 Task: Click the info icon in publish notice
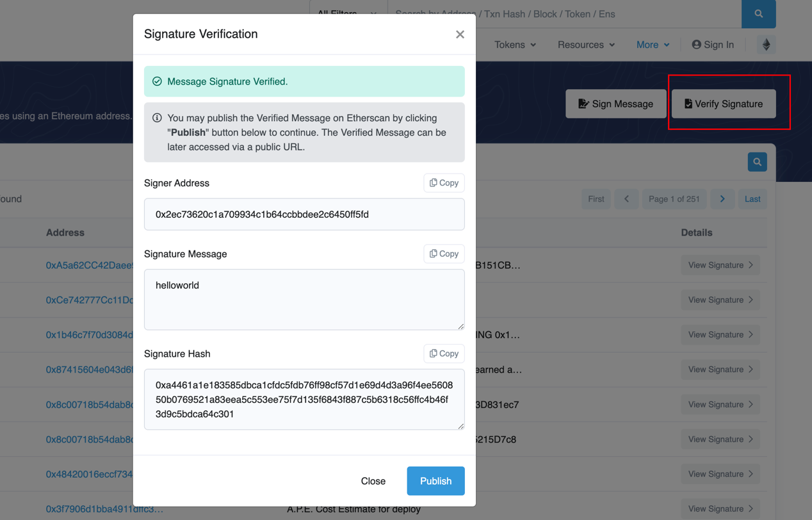pos(157,118)
